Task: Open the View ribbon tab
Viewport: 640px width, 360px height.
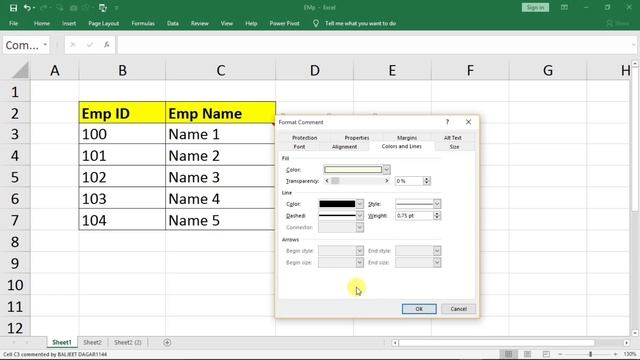Action: tap(227, 24)
